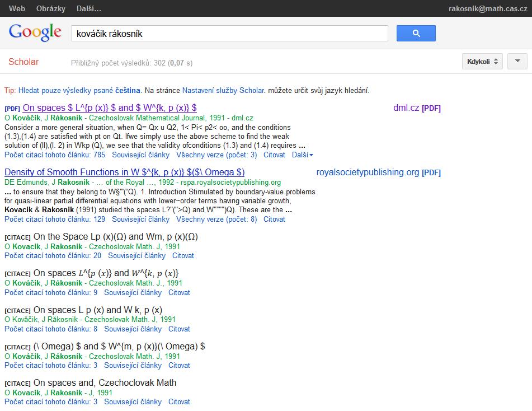532x411 pixels.
Task: Open Související články for 'Czechoclovak Math' result
Action: (133, 401)
